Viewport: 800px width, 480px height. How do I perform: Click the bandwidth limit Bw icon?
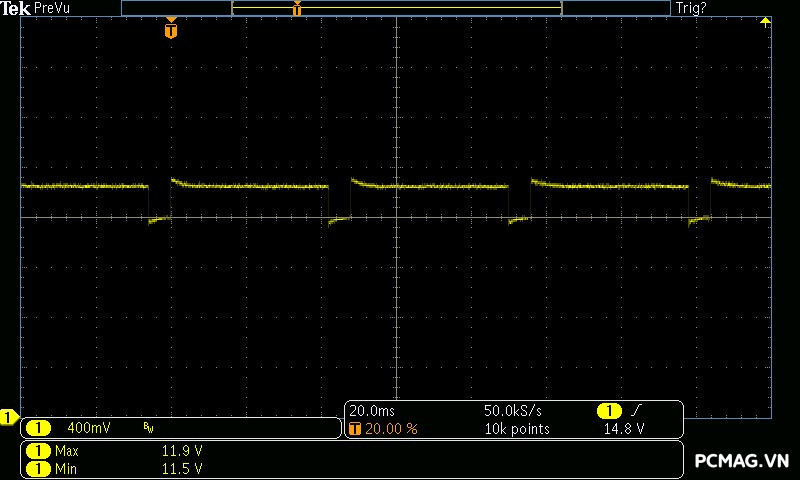[148, 428]
